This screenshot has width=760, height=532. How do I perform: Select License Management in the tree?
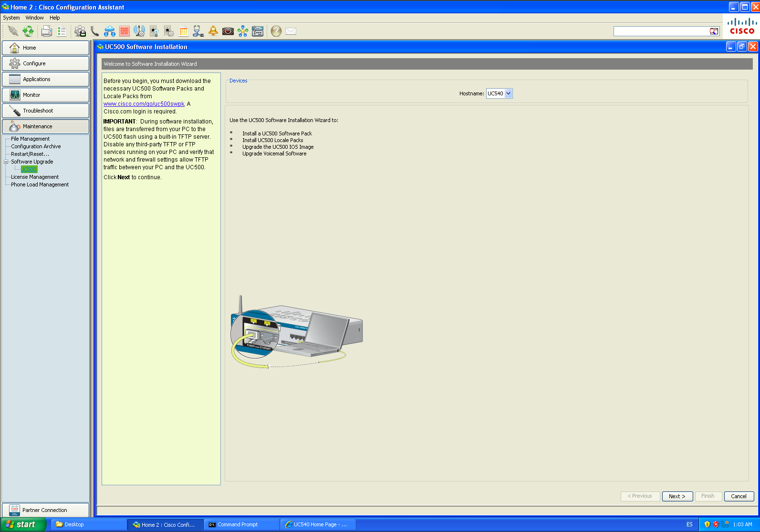[x=35, y=177]
